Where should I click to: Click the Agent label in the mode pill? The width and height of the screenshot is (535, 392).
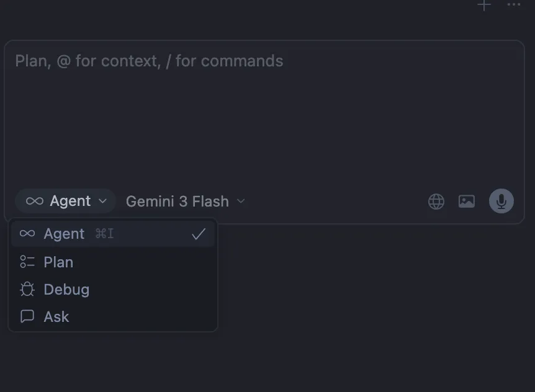70,201
